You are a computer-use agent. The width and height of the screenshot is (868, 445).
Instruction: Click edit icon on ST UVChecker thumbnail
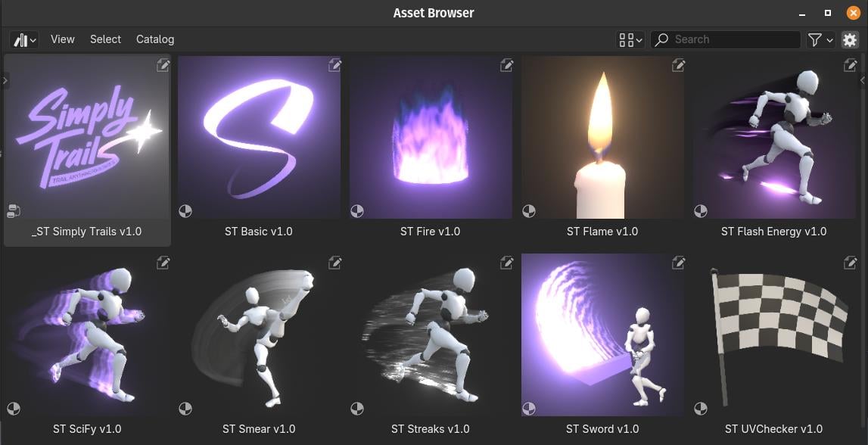[851, 263]
